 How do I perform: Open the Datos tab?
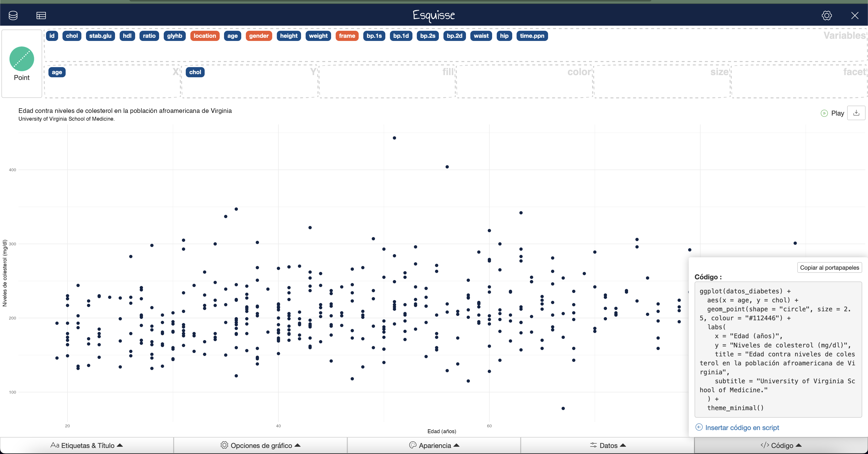click(x=608, y=445)
